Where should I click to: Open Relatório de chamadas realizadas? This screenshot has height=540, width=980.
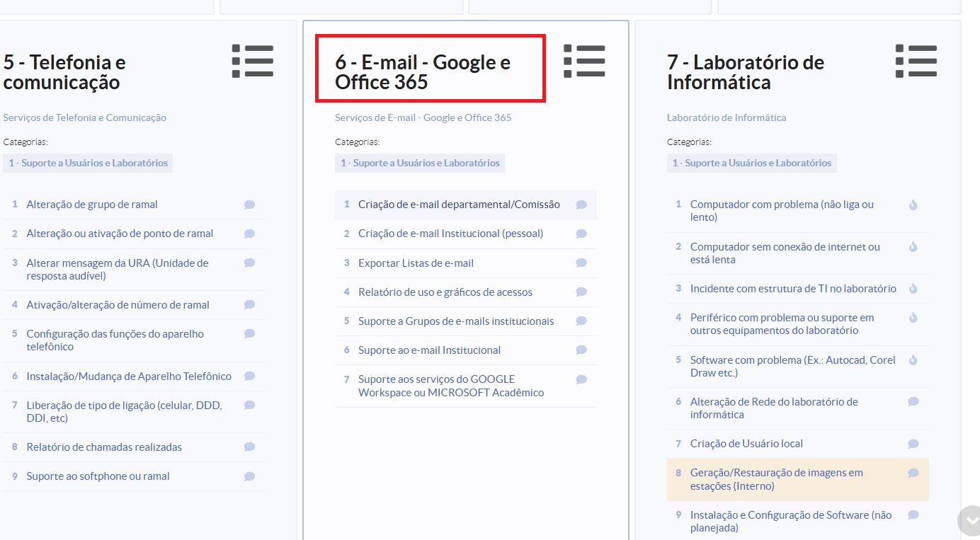coord(104,447)
